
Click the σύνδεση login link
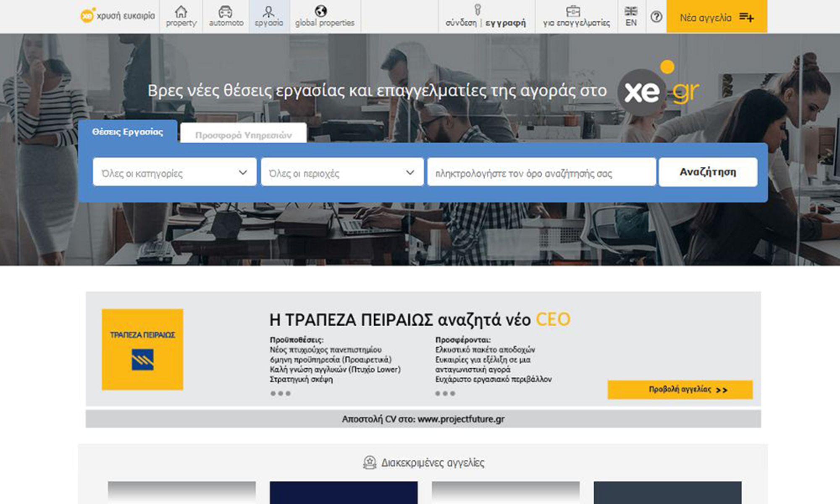click(x=461, y=23)
